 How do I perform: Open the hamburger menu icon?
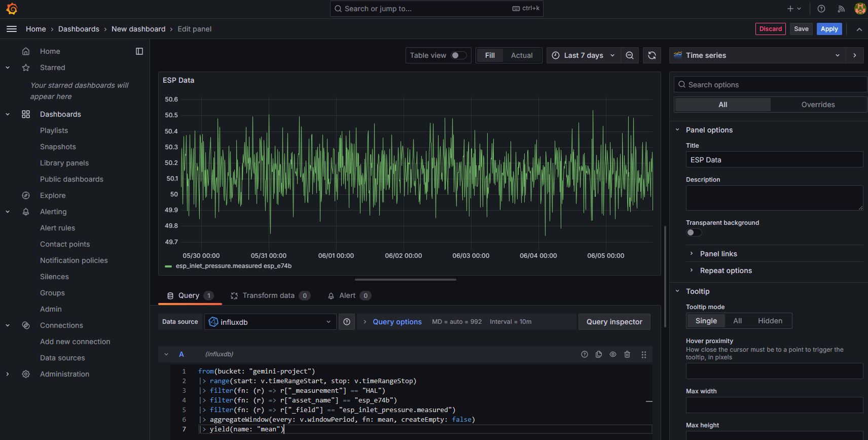[x=12, y=29]
